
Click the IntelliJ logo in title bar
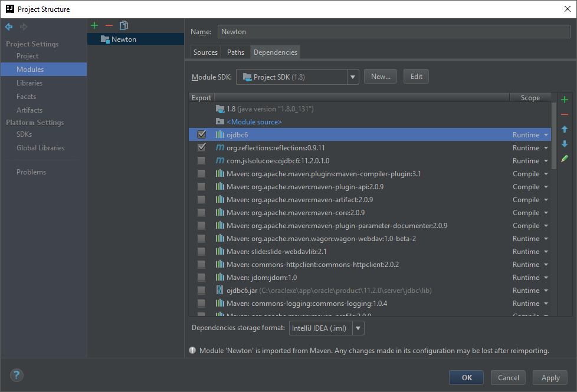[10, 9]
